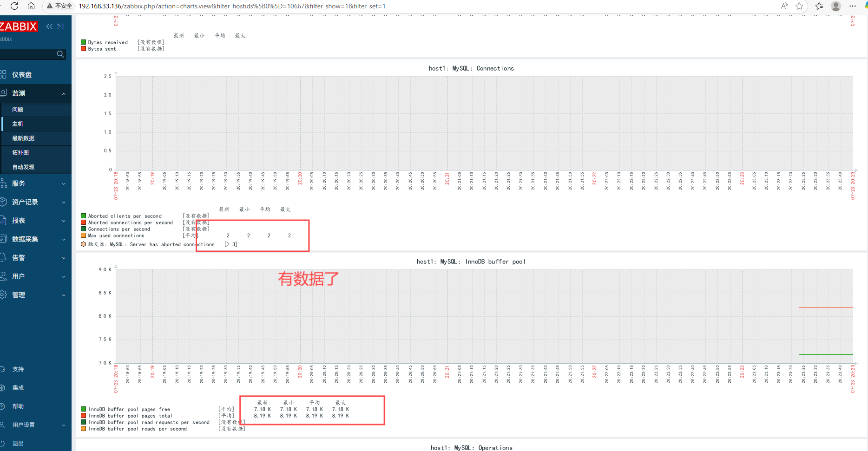Expand the 用户 users section
The width and height of the screenshot is (868, 451).
(36, 276)
